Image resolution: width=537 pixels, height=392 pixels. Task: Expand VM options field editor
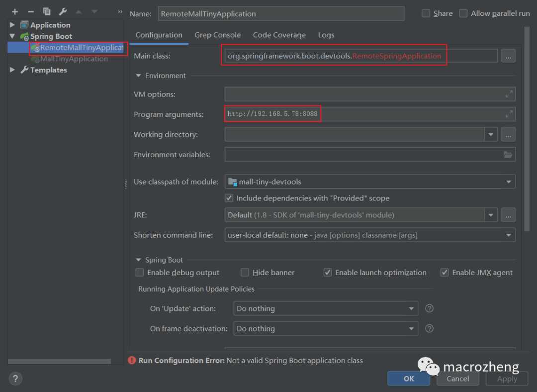[509, 94]
